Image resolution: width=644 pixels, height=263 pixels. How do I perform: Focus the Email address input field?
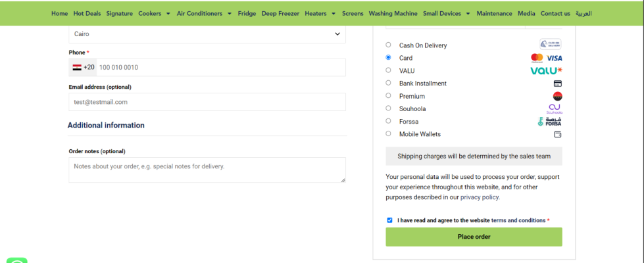pyautogui.click(x=207, y=102)
